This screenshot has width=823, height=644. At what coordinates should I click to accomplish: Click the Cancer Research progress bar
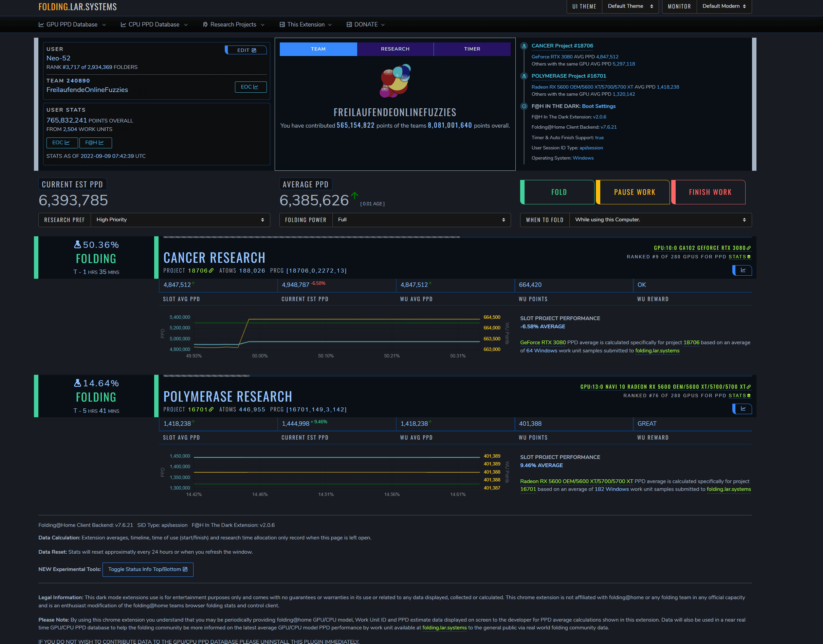(x=457, y=237)
